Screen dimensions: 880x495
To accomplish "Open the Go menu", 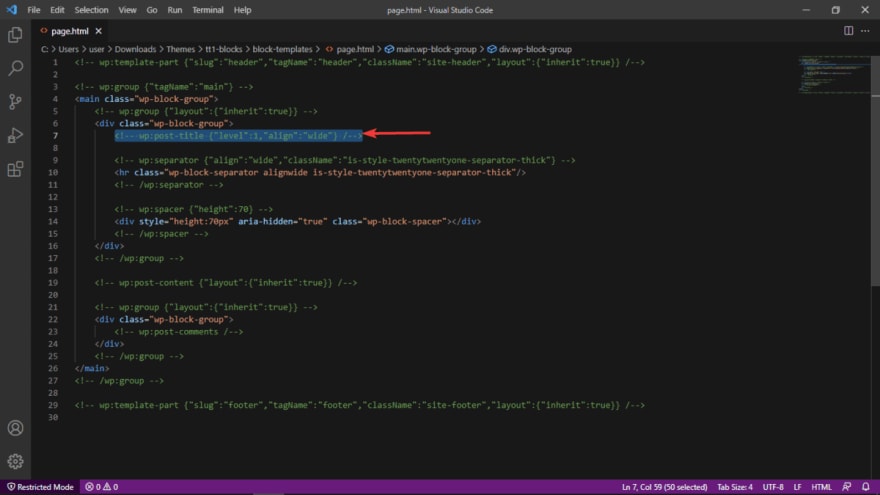I will click(x=152, y=10).
